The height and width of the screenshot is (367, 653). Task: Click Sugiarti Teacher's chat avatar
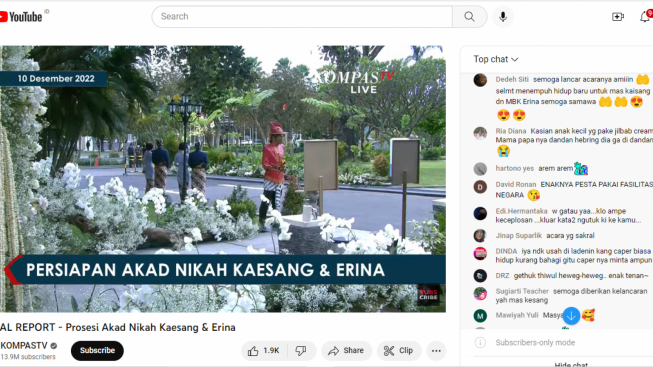[480, 293]
